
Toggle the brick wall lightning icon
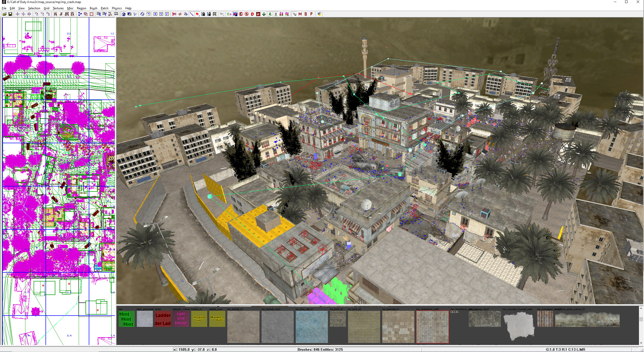(x=235, y=14)
